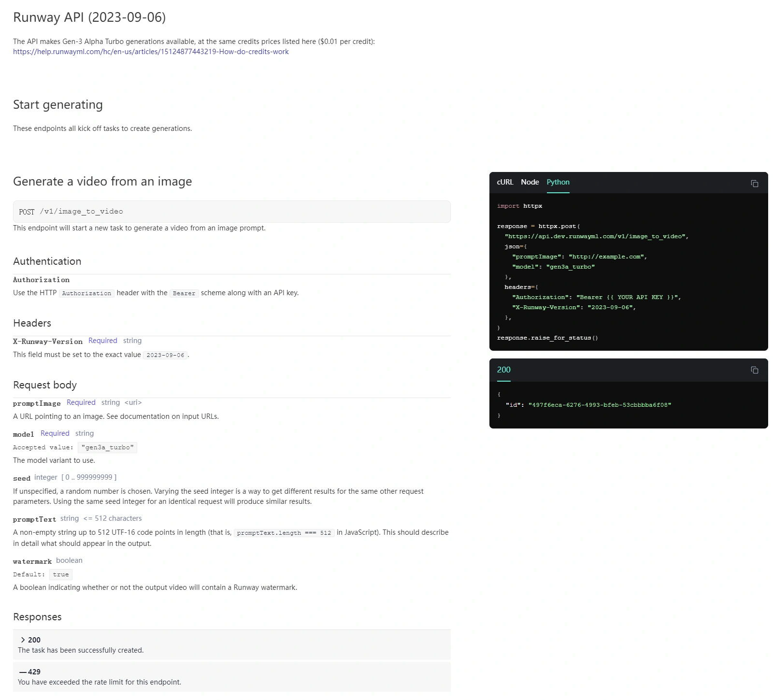
Task: Click the watermark default value true
Action: click(61, 574)
